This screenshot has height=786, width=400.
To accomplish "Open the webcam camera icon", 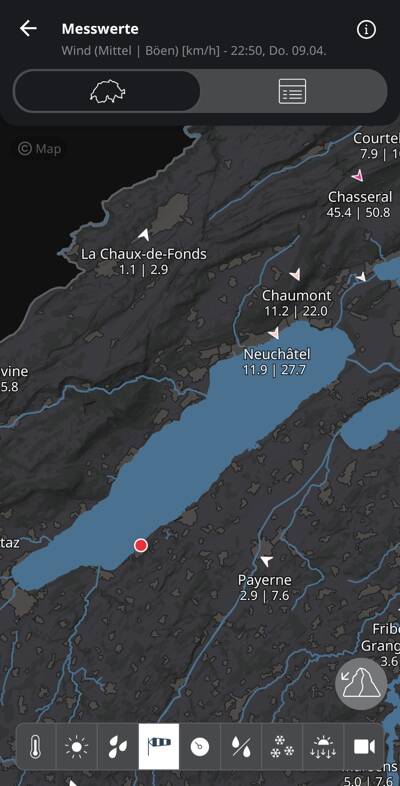I will coord(364,746).
